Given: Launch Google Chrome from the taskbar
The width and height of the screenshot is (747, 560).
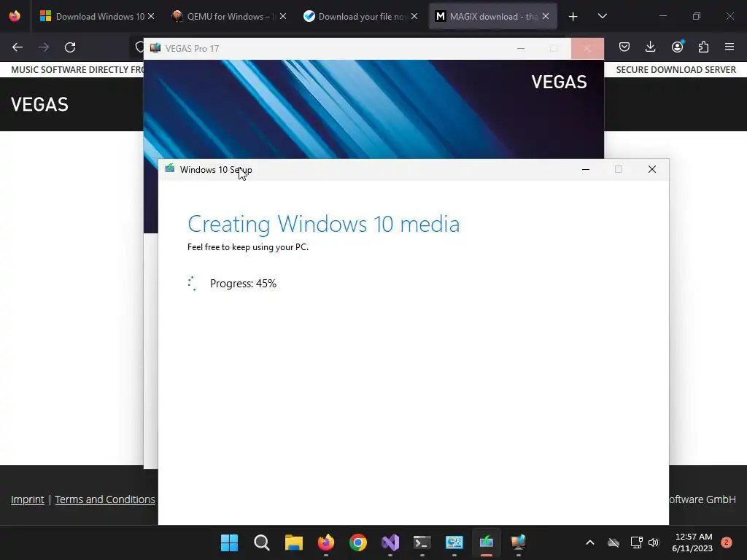Looking at the screenshot, I should 357,542.
